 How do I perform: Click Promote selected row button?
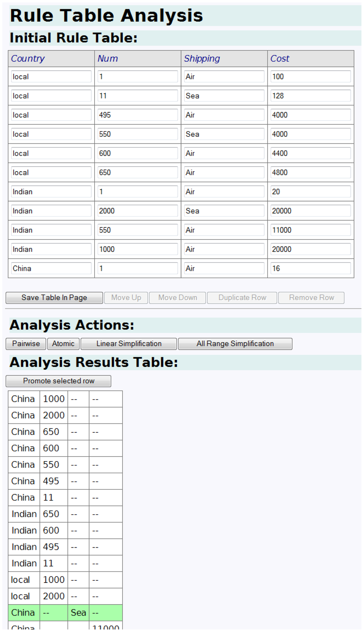(x=59, y=381)
